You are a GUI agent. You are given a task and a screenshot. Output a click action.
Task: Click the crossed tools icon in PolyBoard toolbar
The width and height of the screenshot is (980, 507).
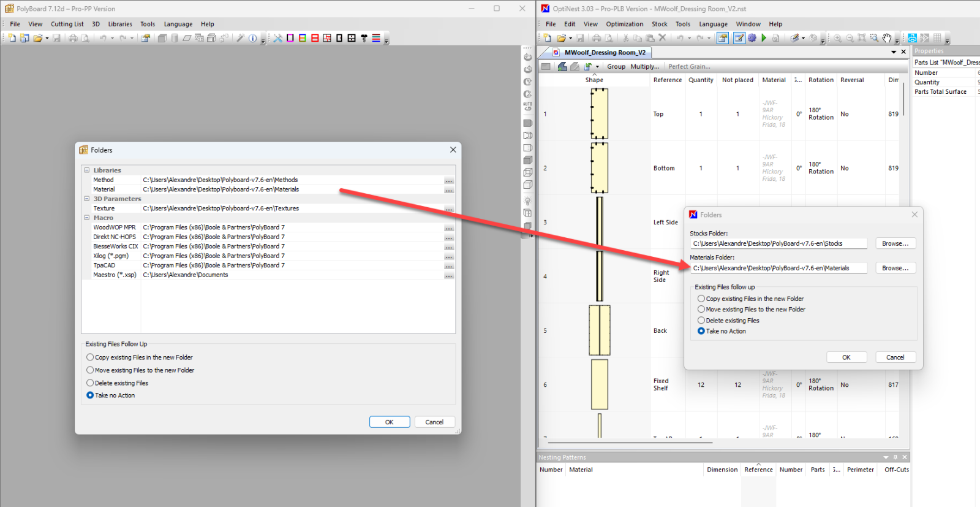pos(277,38)
